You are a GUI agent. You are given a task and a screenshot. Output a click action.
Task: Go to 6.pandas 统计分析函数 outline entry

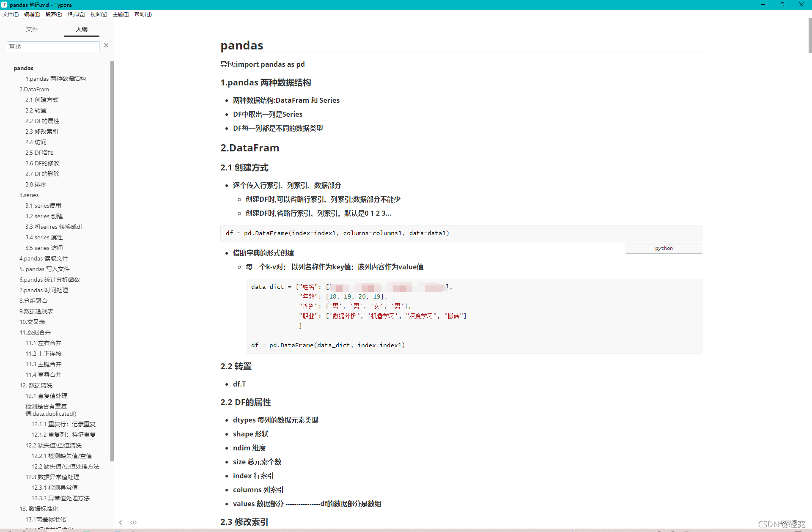click(x=49, y=280)
